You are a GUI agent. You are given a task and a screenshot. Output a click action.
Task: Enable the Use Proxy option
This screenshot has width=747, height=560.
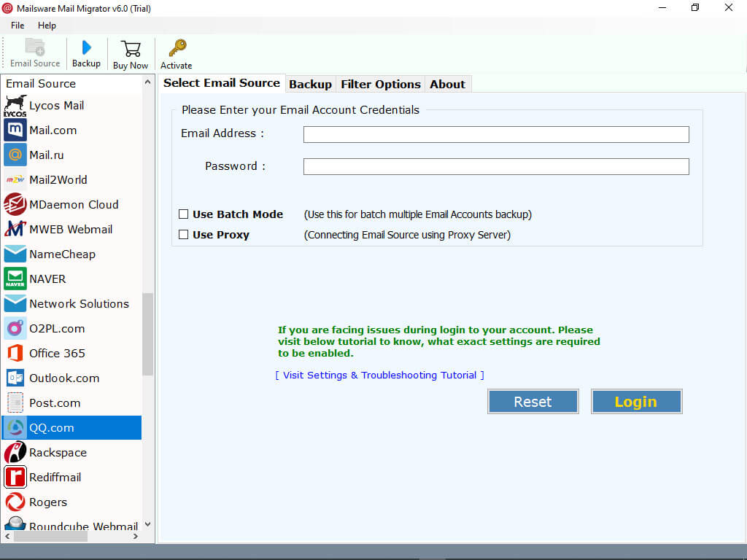click(183, 234)
